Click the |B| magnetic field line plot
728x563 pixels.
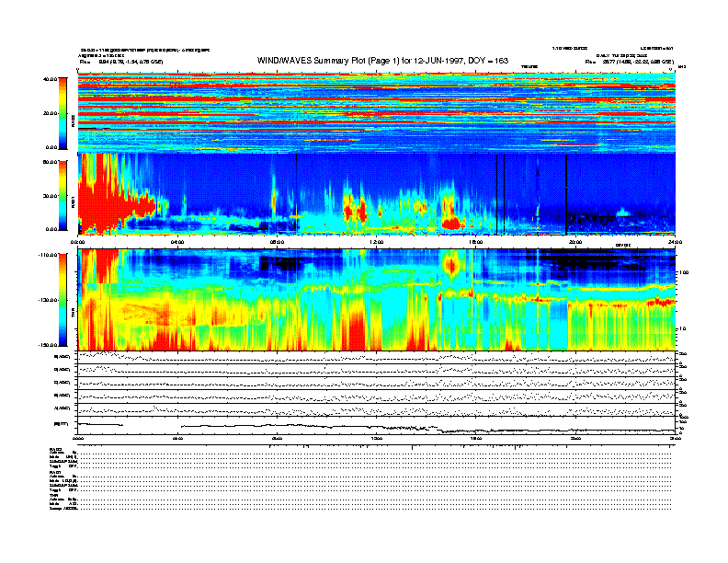pyautogui.click(x=377, y=425)
